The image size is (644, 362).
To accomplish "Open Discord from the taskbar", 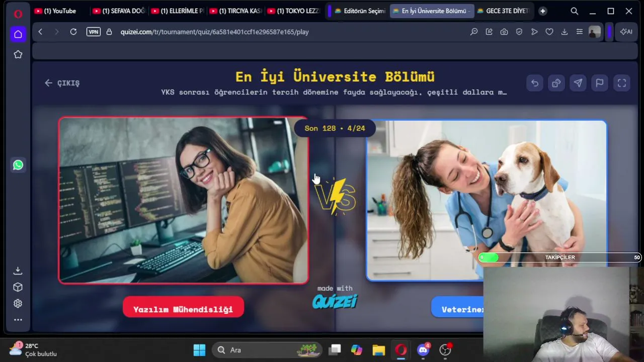I will (423, 350).
